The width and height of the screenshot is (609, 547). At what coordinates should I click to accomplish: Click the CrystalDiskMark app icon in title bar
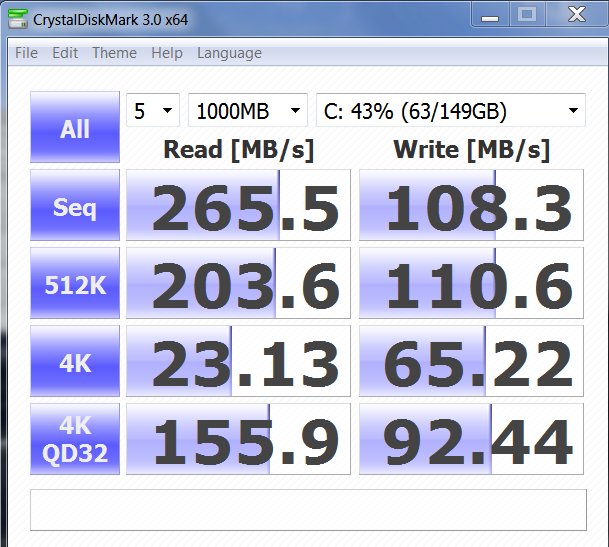coord(18,19)
